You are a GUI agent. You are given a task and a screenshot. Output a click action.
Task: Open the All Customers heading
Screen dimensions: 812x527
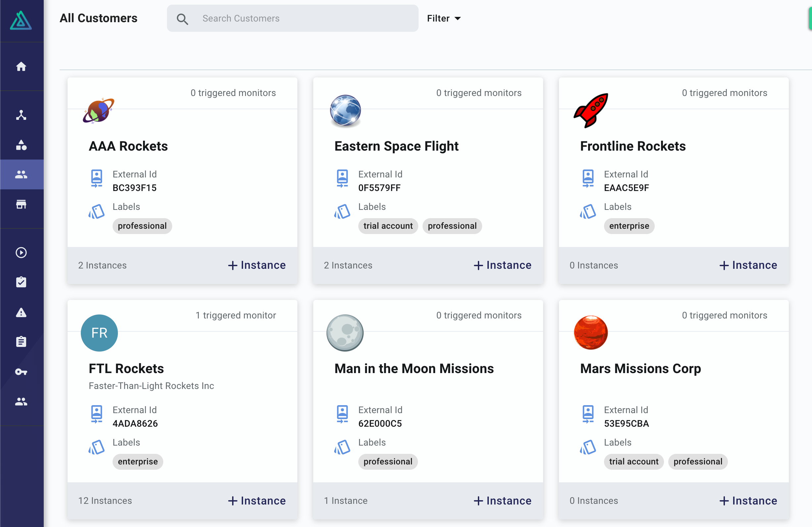tap(99, 18)
